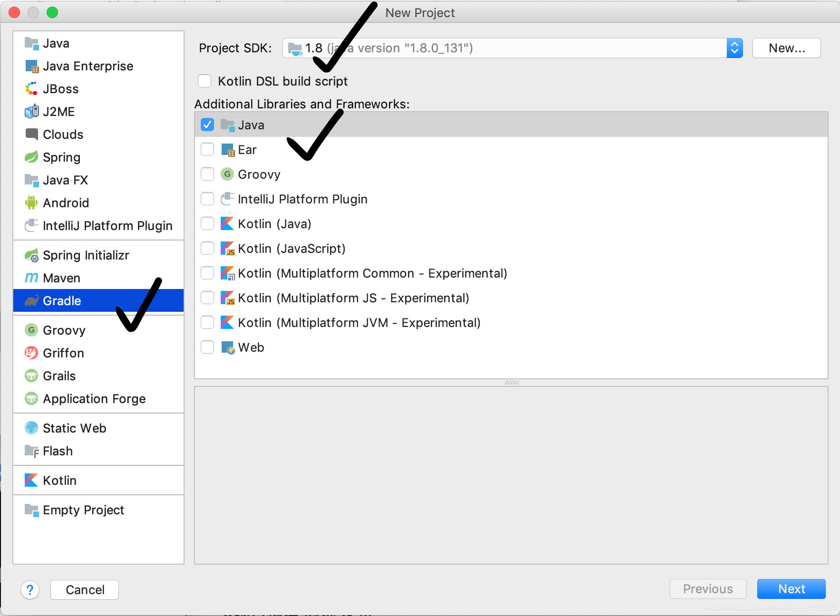
Task: Enable the Kotlin (Java) checkbox
Action: [207, 224]
